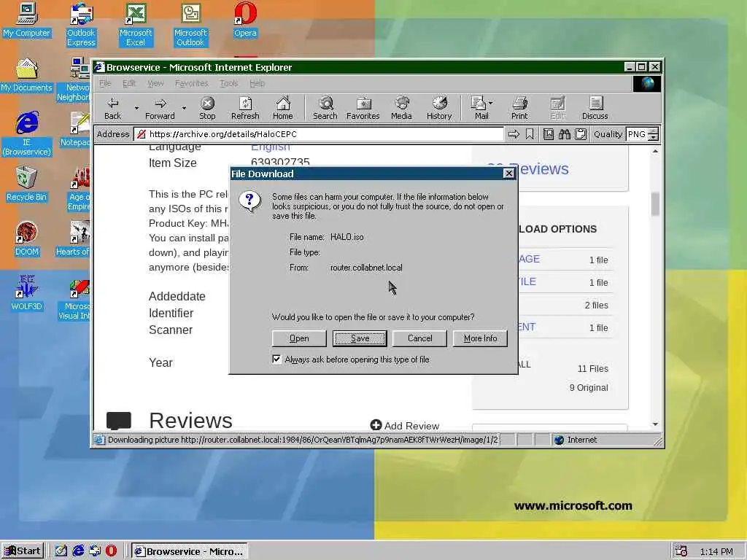
Task: Open the Microsoft Excel desktop icon
Action: pos(136,25)
